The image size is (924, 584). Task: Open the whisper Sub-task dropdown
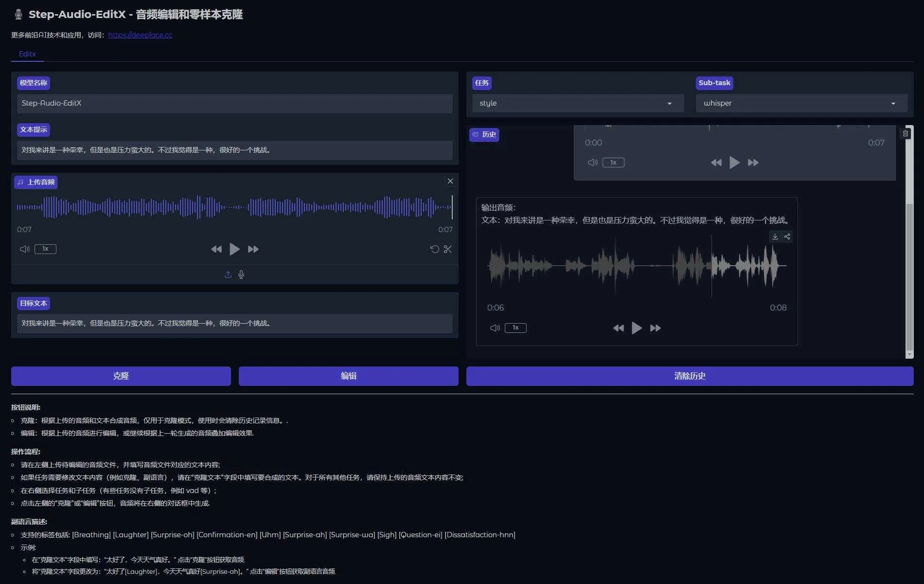[800, 103]
